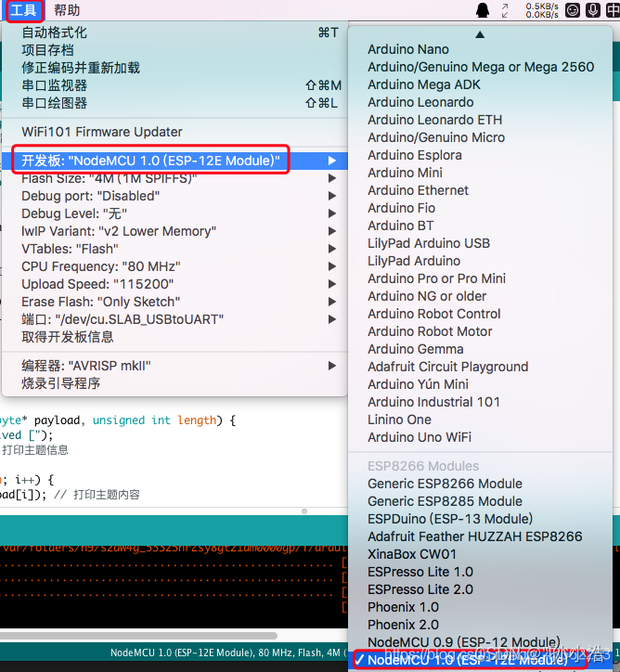Select Arduino Gemma board
The height and width of the screenshot is (672, 620).
click(x=481, y=349)
